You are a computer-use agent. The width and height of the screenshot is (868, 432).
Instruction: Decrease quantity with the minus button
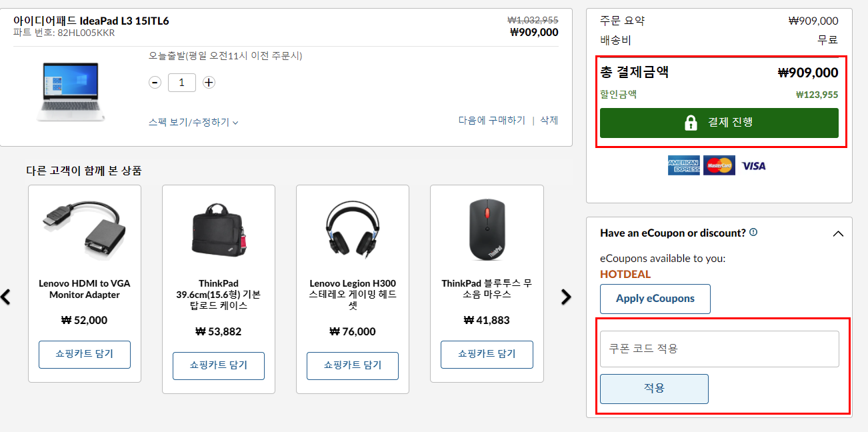(x=155, y=83)
